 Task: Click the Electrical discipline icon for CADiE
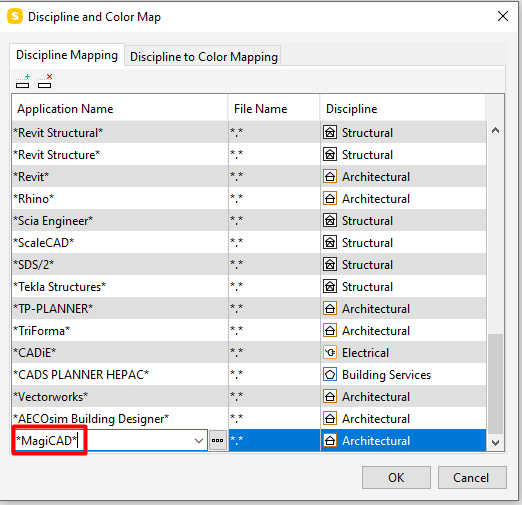pos(330,352)
